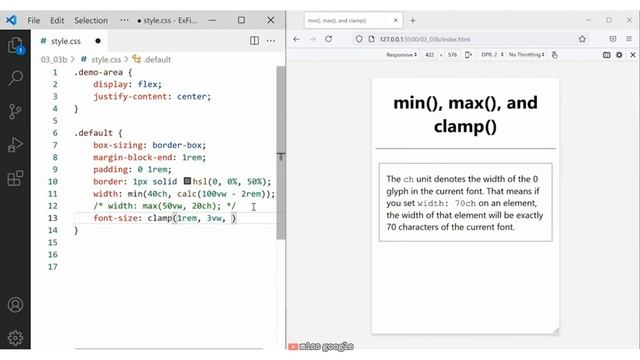Open the Source Control view
Viewport: 640px width, 360px height.
coord(15,111)
